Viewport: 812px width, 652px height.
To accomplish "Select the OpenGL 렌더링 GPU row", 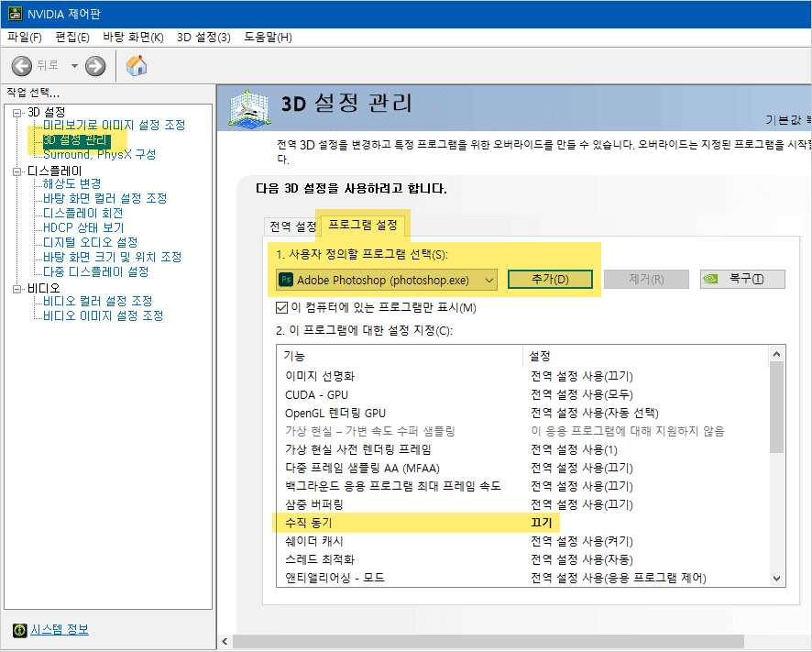I will coord(523,413).
